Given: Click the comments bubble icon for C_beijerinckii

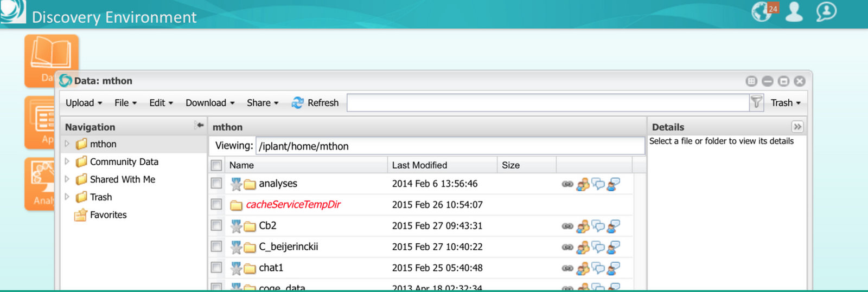Looking at the screenshot, I should coord(598,247).
